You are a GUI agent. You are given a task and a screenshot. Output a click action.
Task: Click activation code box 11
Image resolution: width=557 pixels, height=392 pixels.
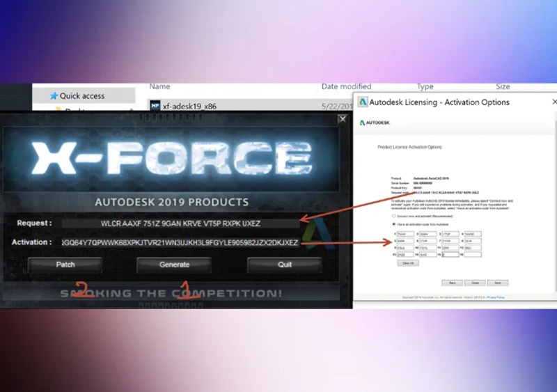450,248
